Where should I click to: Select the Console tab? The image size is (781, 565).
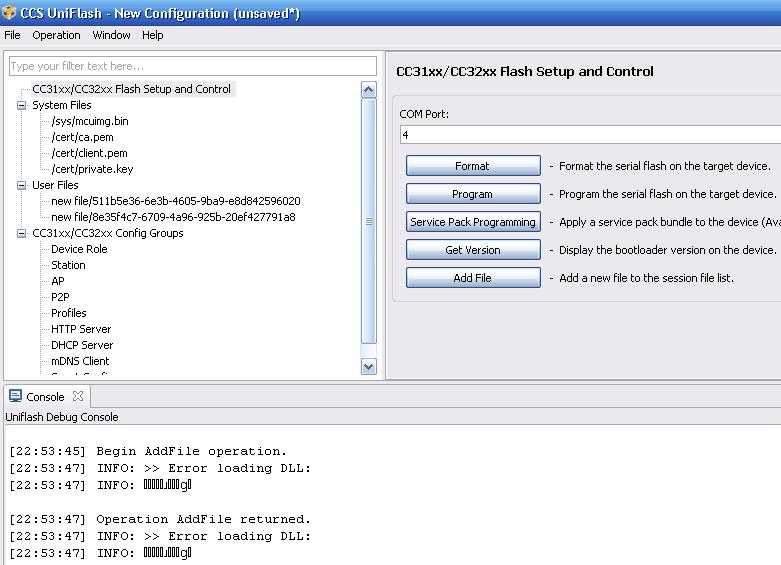(x=45, y=397)
